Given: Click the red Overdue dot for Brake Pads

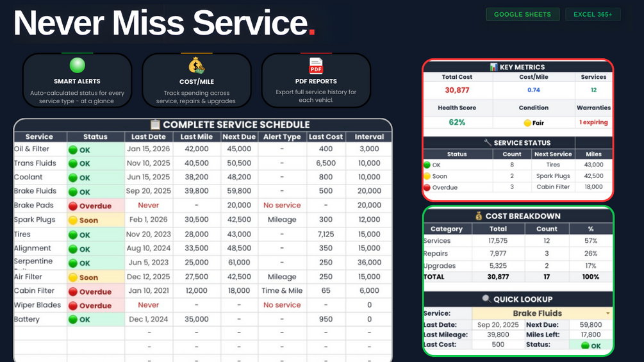Looking at the screenshot, I should [73, 206].
